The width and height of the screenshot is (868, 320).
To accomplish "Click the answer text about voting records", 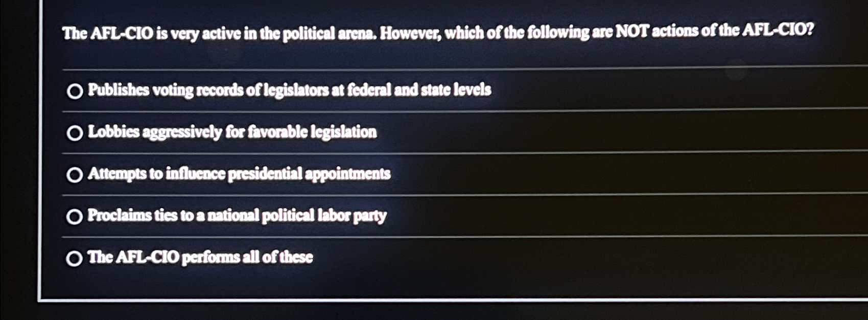I will click(x=289, y=90).
